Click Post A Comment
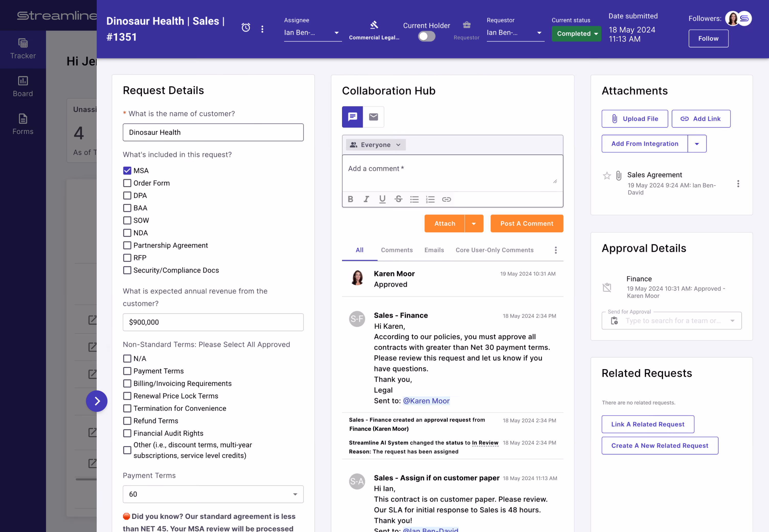 [x=527, y=224]
